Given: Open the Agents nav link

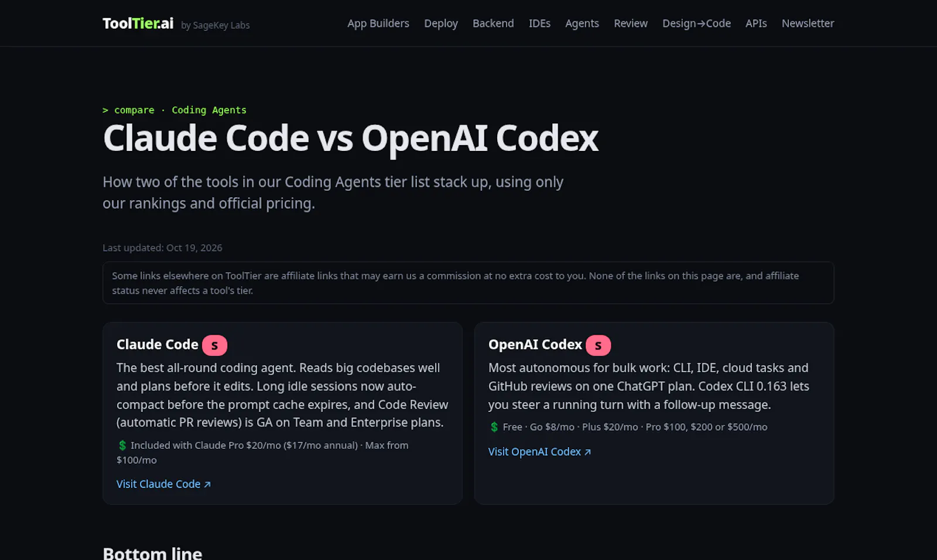Looking at the screenshot, I should pyautogui.click(x=582, y=23).
